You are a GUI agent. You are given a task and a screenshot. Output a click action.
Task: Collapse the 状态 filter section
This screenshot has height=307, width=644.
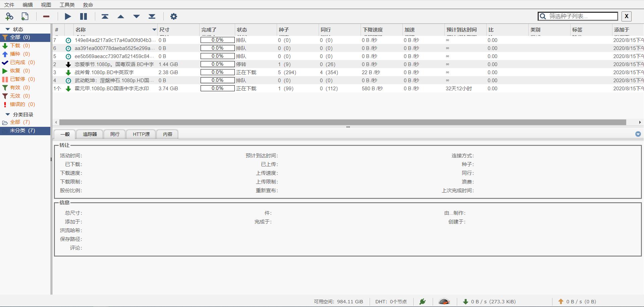tap(8, 29)
